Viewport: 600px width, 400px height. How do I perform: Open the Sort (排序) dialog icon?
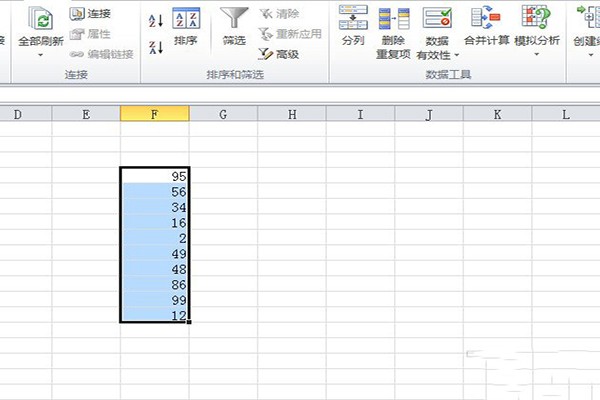186,18
